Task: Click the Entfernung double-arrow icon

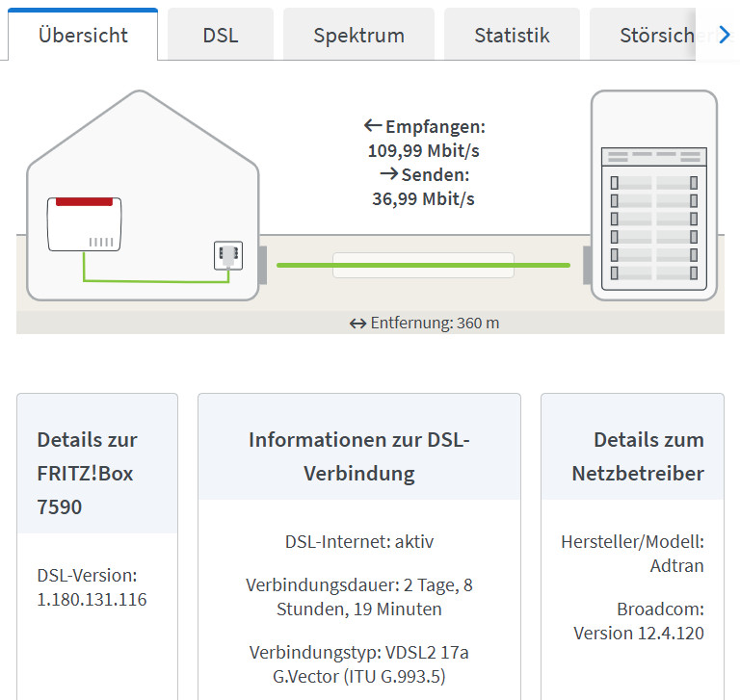Action: 357,324
